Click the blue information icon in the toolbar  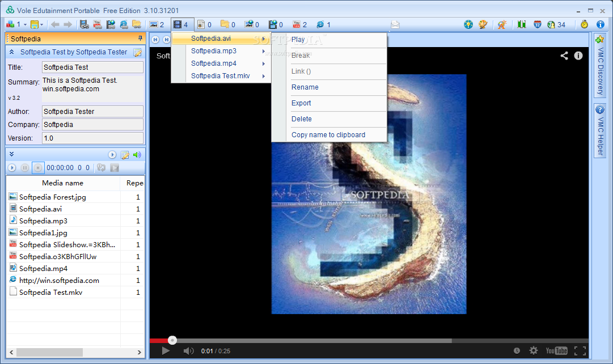(x=601, y=24)
